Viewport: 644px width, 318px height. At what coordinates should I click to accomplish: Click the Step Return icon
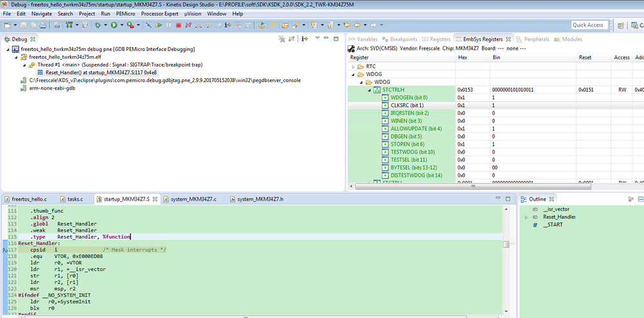[218, 25]
